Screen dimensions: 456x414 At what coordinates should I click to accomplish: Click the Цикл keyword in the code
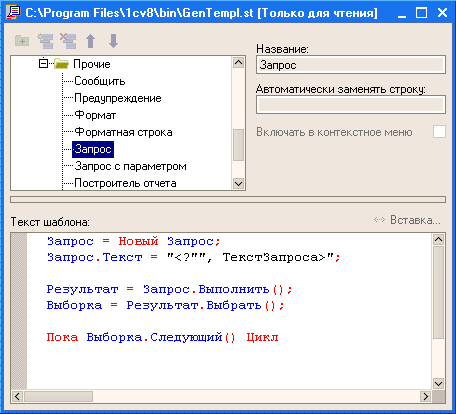pyautogui.click(x=262, y=337)
